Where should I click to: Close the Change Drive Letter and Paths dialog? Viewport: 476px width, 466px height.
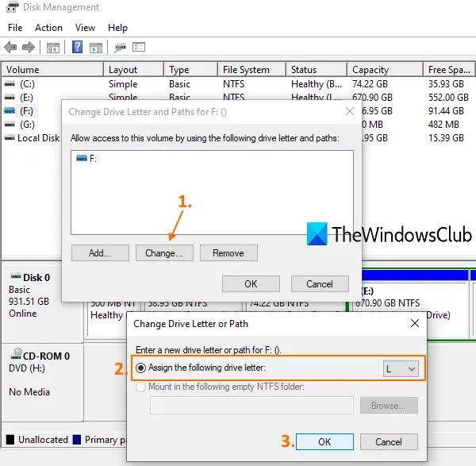[350, 111]
